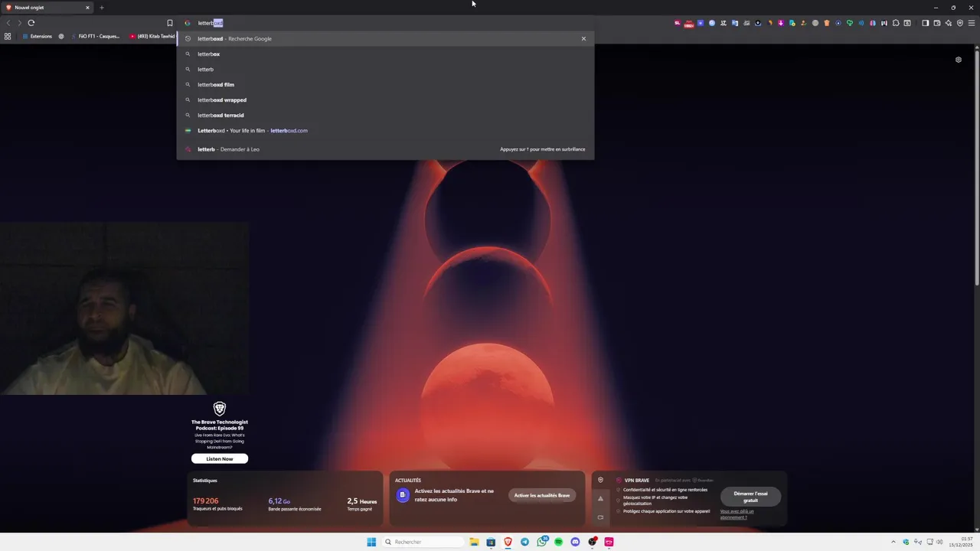Open a new tab with the plus button
Viewport: 980px width, 551px height.
point(101,8)
